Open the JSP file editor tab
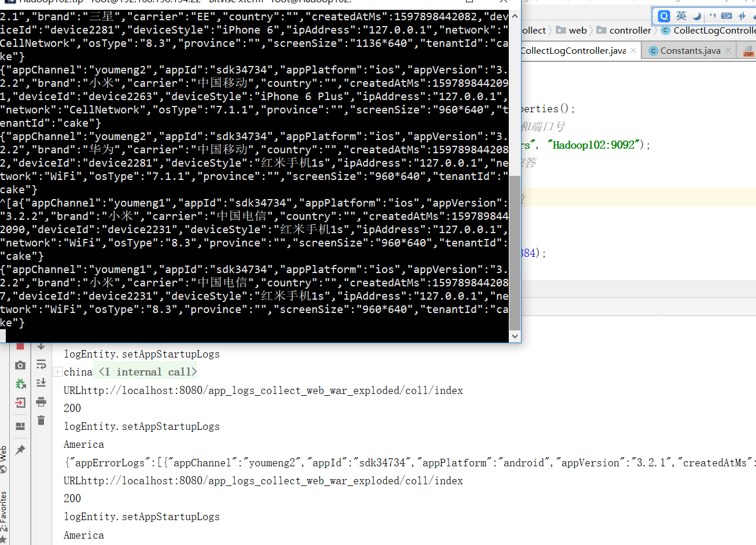 748,51
